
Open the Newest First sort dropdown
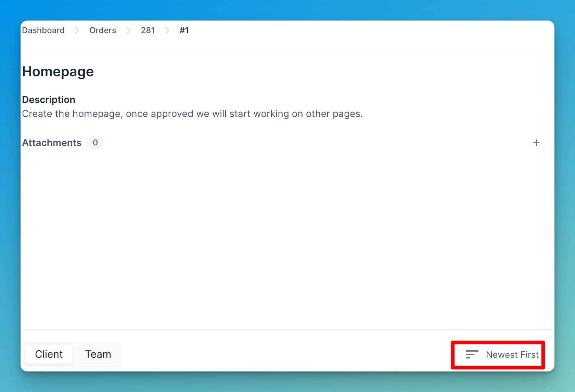(512, 355)
